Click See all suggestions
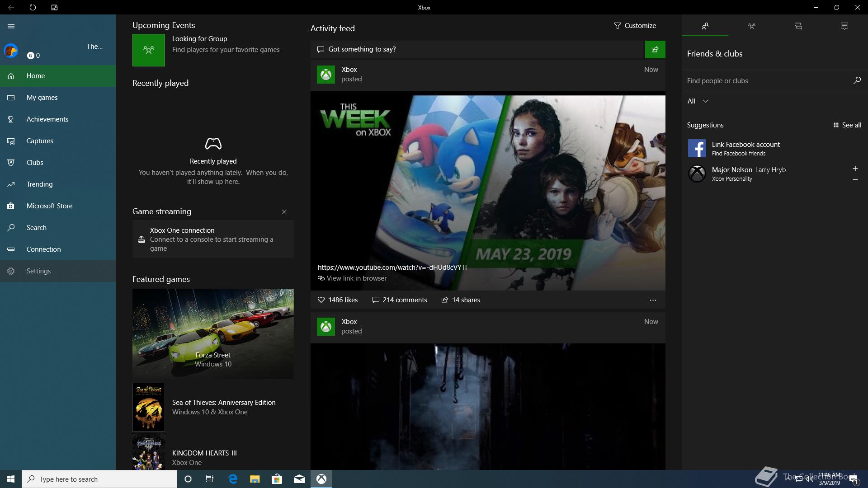The height and width of the screenshot is (488, 868). 847,125
